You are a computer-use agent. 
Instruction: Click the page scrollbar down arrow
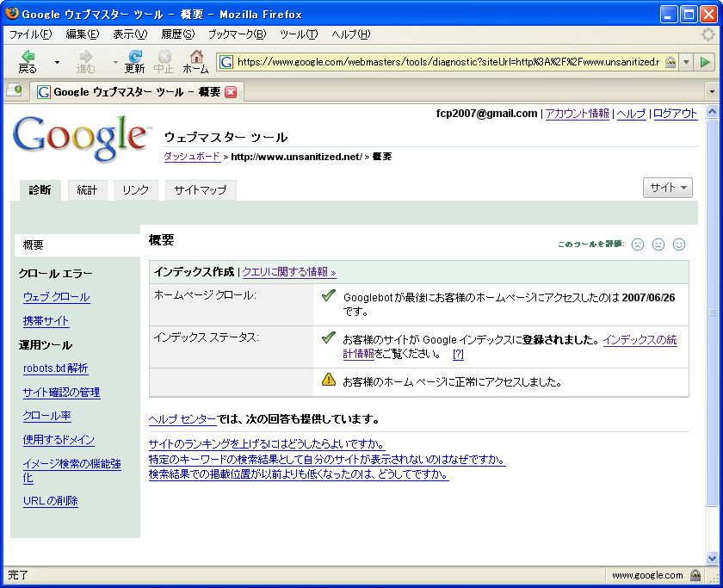pyautogui.click(x=712, y=559)
